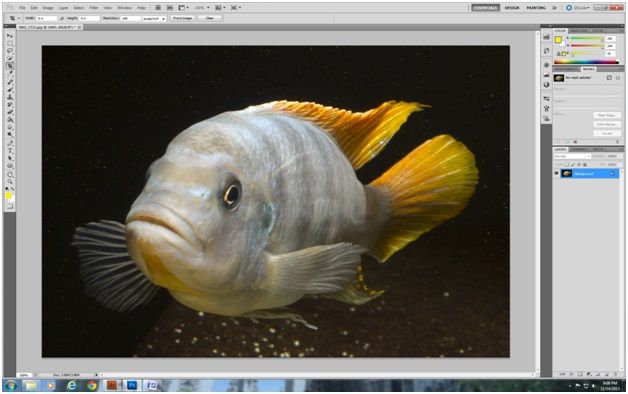
Task: Open the Filter menu
Action: click(x=93, y=8)
